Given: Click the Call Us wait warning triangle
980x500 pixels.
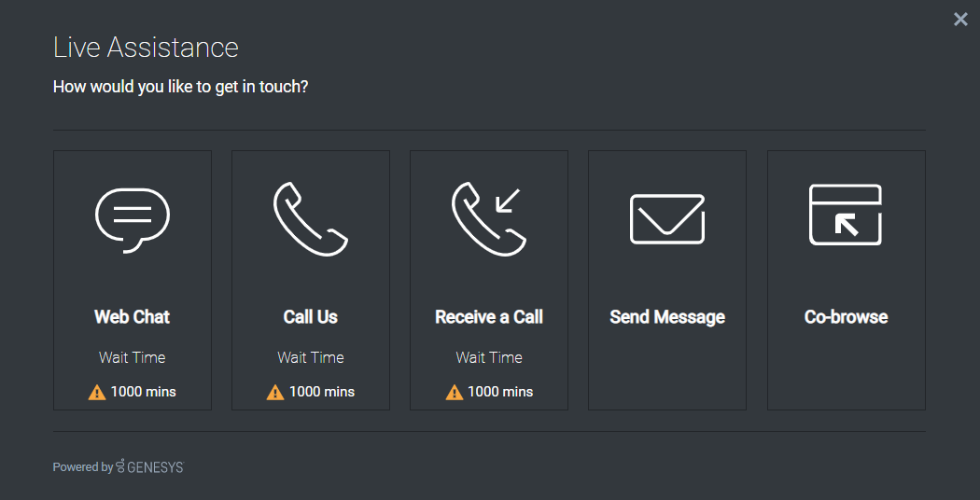Looking at the screenshot, I should tap(275, 393).
